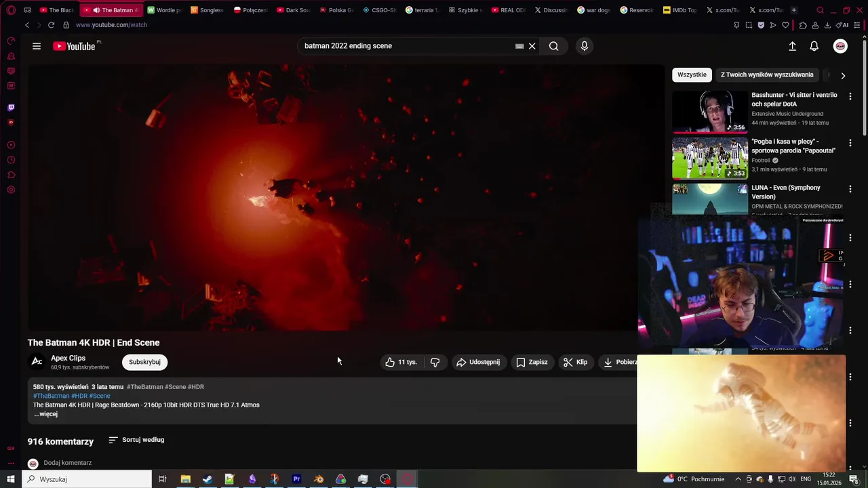Dislike the video
Viewport: 868px width, 488px height.
[435, 362]
